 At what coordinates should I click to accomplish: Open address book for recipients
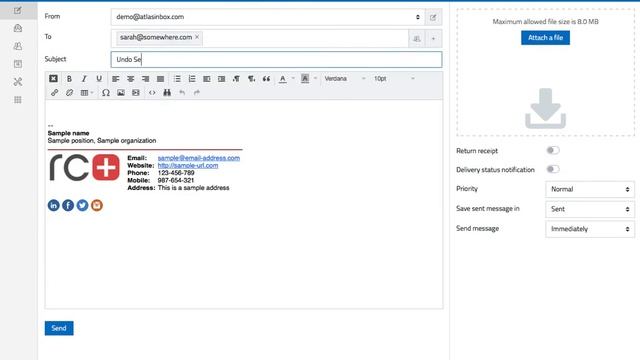pos(416,39)
